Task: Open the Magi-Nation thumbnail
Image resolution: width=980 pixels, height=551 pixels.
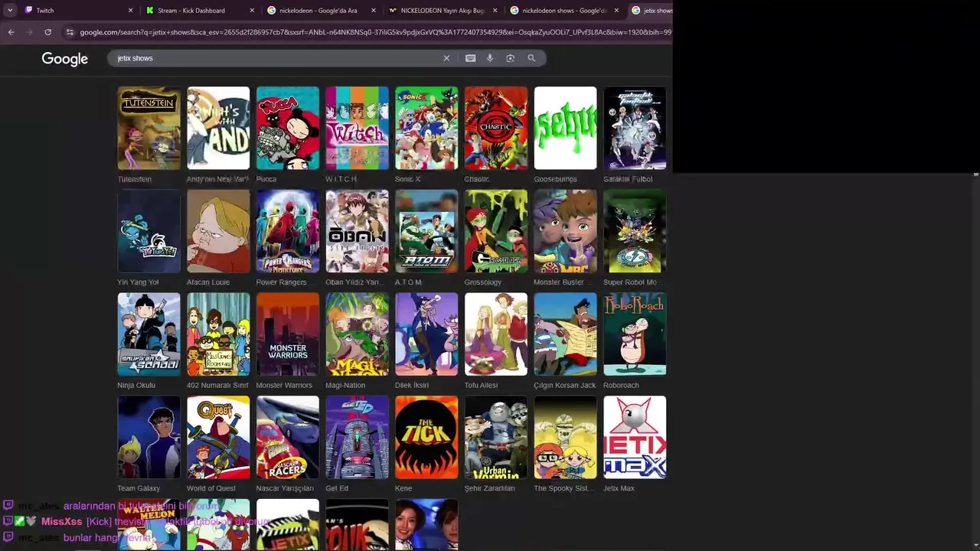Action: [x=357, y=334]
